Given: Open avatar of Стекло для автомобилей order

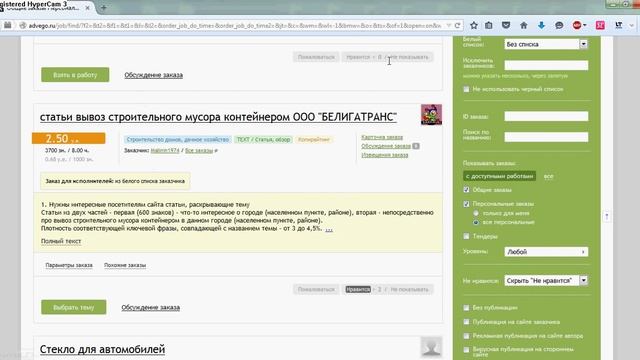Looking at the screenshot, I should [431, 347].
